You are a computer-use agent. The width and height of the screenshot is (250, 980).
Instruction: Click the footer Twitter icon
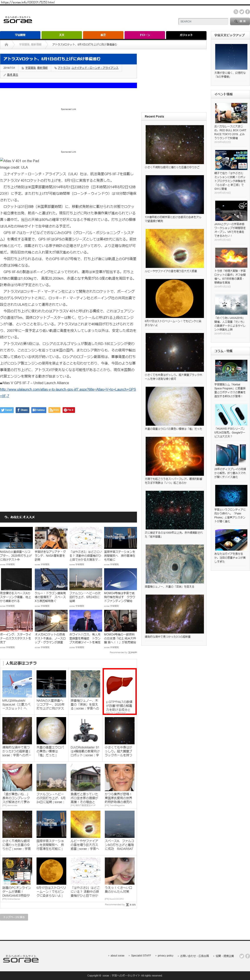[242, 956]
